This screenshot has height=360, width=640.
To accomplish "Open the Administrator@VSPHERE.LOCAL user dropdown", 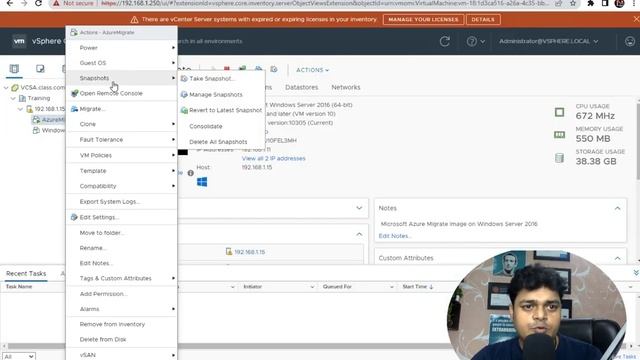I will 548,41.
